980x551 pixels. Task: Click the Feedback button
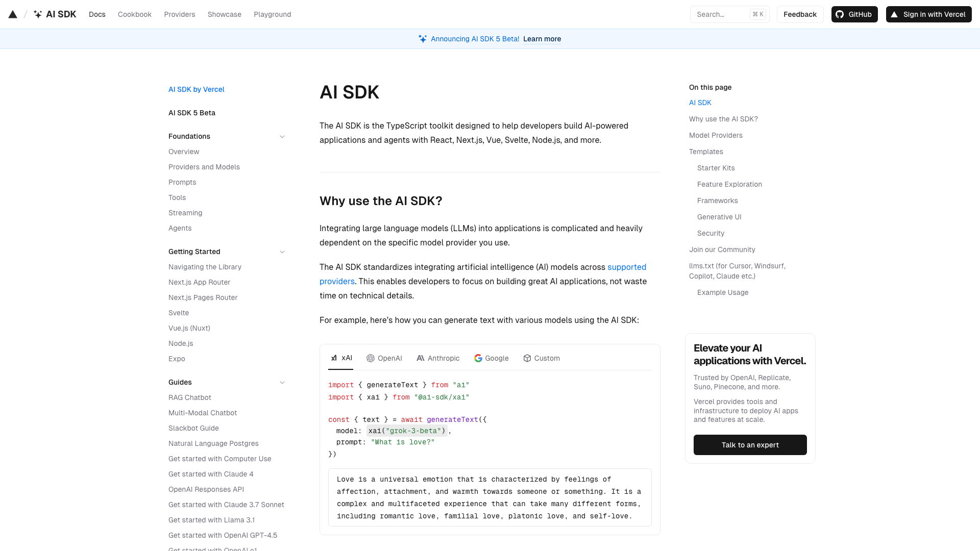click(x=800, y=14)
